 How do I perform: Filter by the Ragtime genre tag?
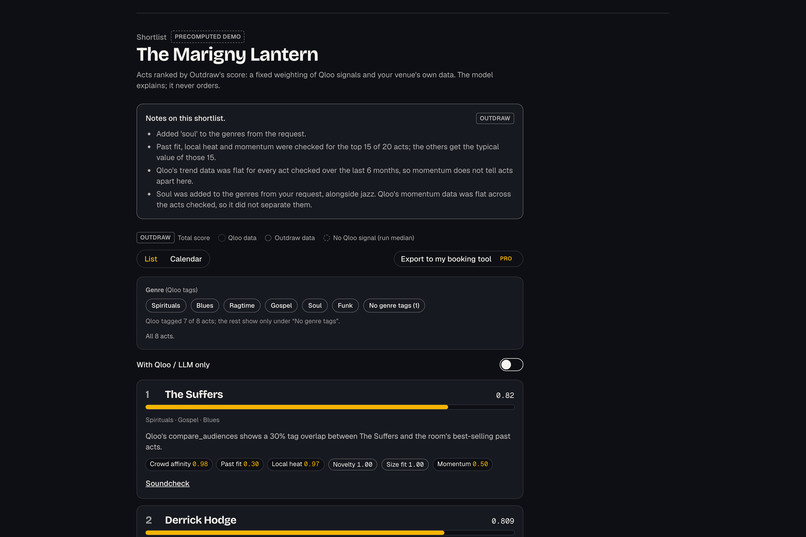pos(242,306)
